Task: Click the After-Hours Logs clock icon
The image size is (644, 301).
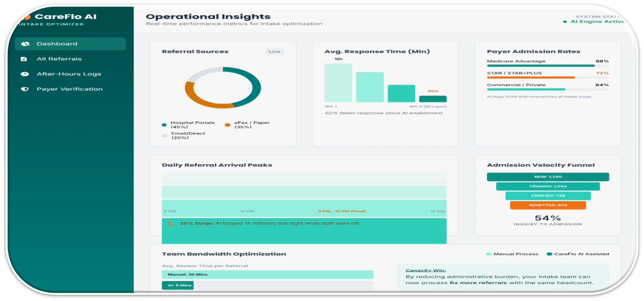Action: 25,74
